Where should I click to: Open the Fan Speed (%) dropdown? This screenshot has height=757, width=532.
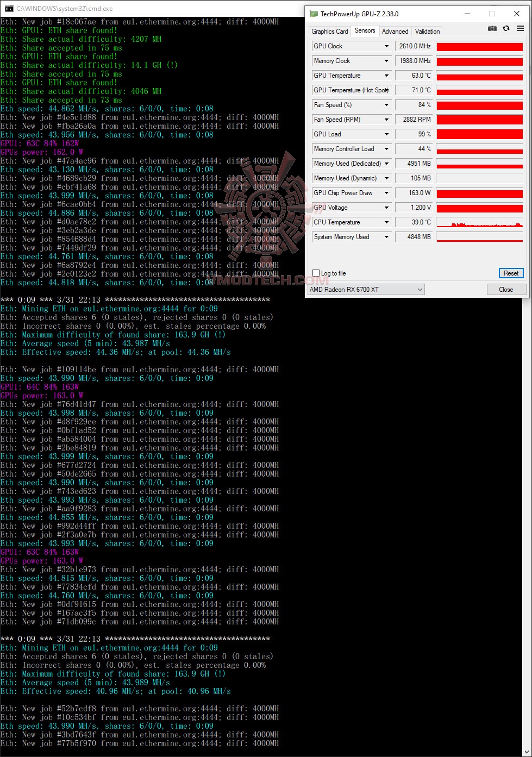pyautogui.click(x=386, y=105)
